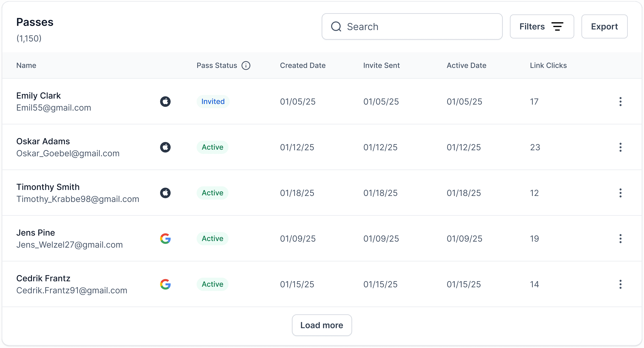The image size is (644, 348).
Task: Open the Filters panel
Action: 541,26
